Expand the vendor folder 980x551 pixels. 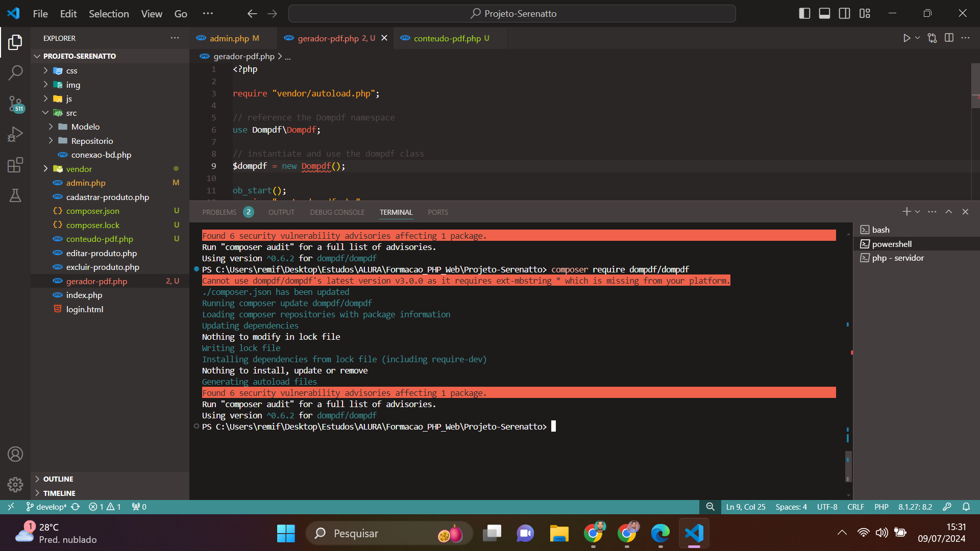(110, 169)
